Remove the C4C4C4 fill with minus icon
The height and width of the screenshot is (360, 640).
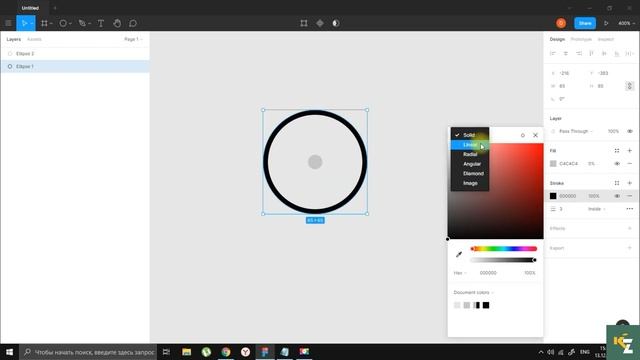629,164
